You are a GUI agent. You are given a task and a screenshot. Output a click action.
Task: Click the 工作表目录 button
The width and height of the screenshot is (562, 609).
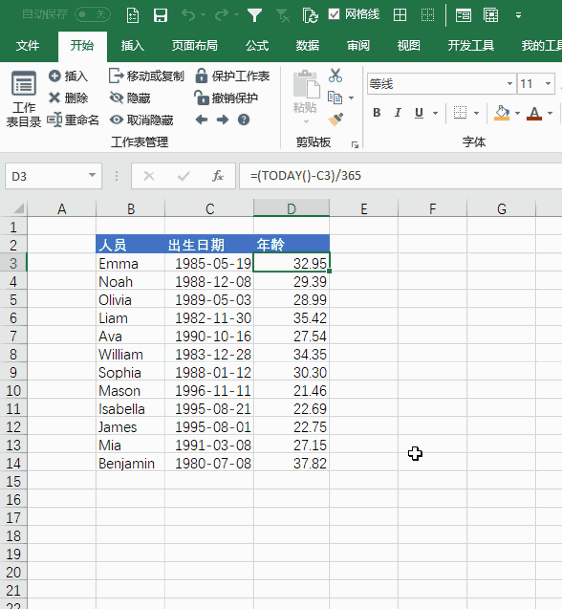tap(24, 99)
